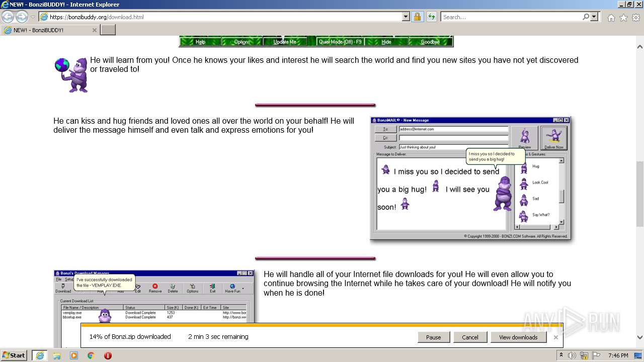This screenshot has width=644, height=362.
Task: Click the Subject field in BonziMAIL screenshot
Action: (x=454, y=147)
